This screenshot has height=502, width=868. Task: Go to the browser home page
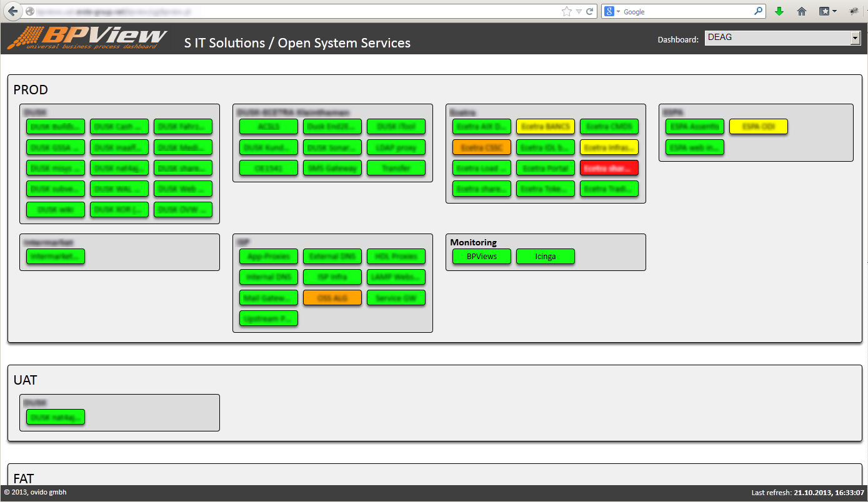[802, 11]
